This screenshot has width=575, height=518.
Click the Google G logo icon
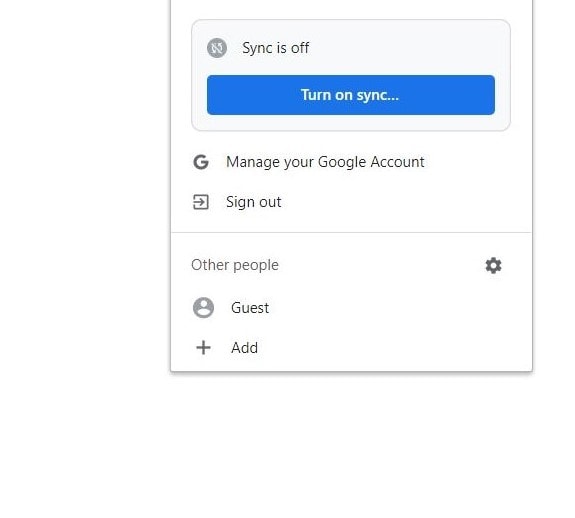(x=201, y=162)
